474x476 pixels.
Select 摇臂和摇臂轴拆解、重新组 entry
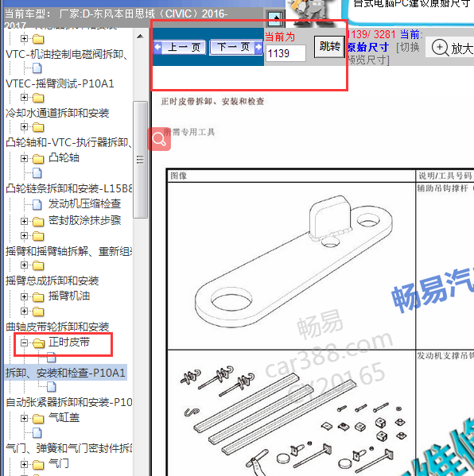click(69, 251)
